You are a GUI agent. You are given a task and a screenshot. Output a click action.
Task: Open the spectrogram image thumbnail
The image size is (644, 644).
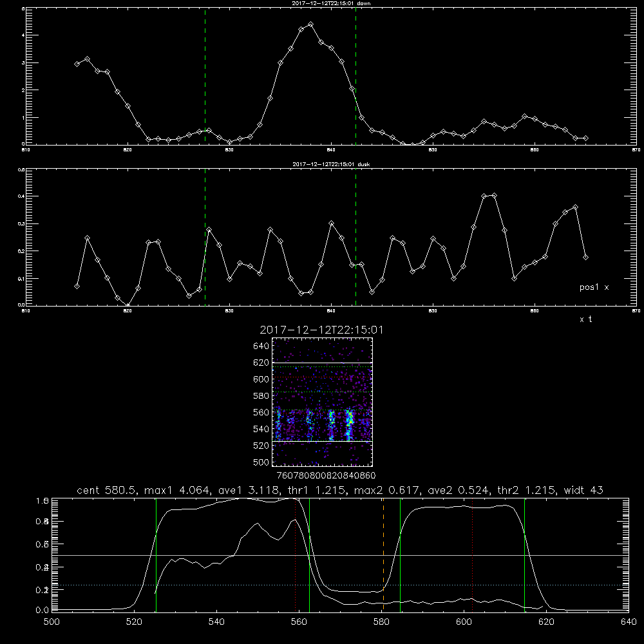point(322,402)
